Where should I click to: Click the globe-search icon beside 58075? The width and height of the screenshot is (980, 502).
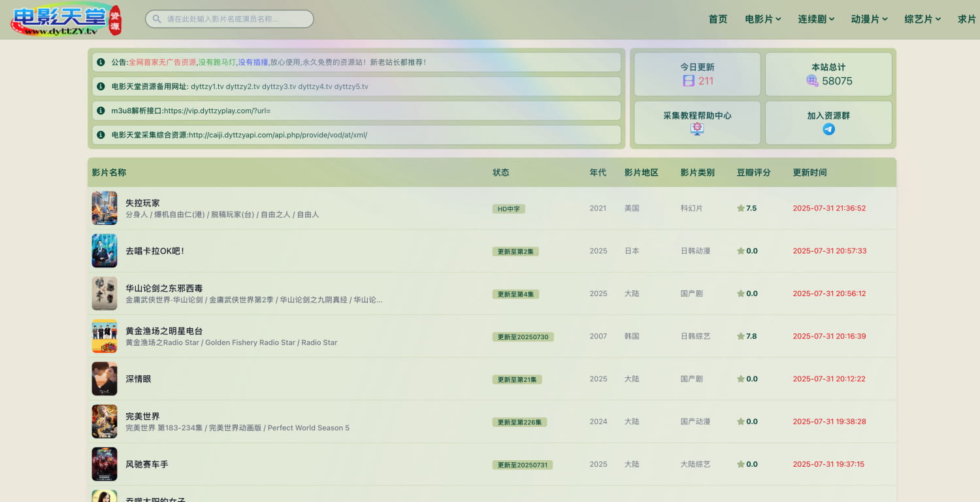pyautogui.click(x=812, y=81)
